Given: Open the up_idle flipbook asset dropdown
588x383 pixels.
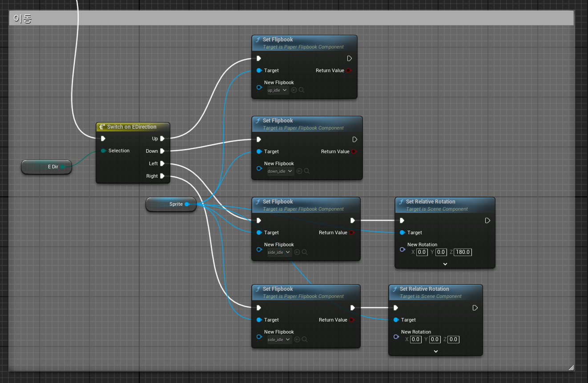Looking at the screenshot, I should (x=278, y=90).
